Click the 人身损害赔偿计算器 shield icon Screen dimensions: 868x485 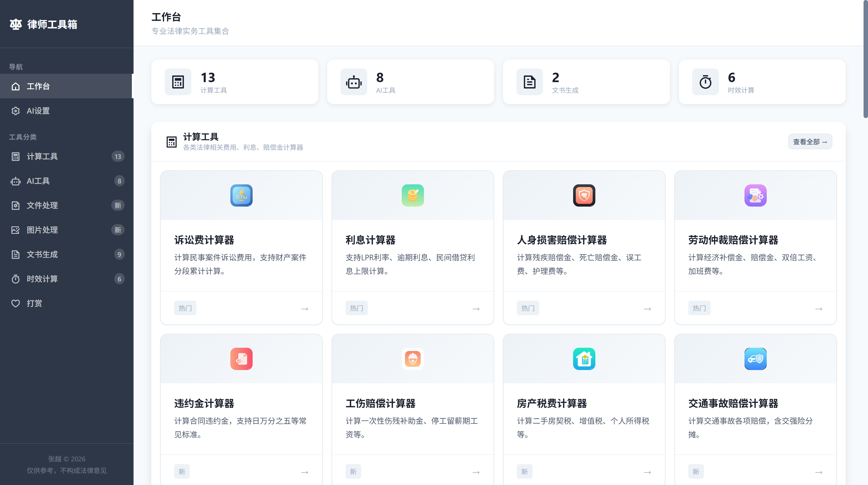(x=584, y=195)
